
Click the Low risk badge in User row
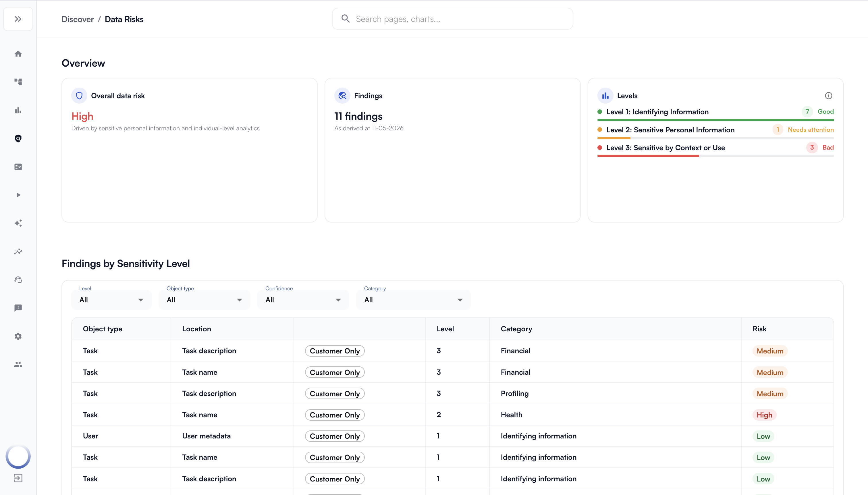[763, 436]
